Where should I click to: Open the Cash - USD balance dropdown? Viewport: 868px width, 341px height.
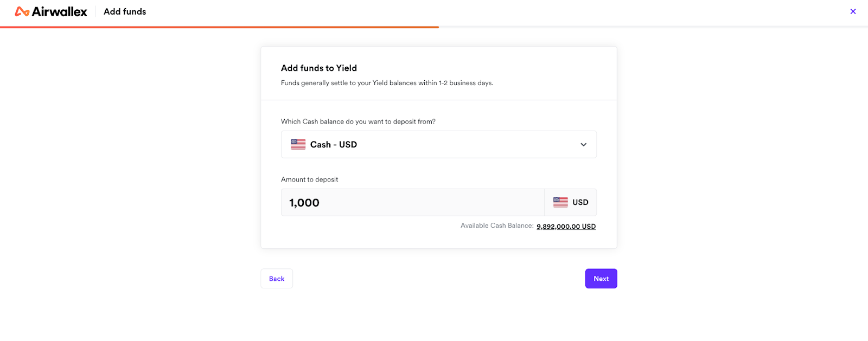click(x=439, y=144)
